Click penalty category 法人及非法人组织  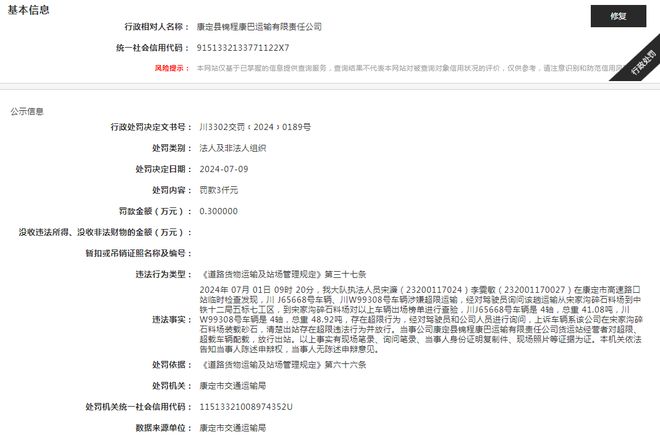(x=233, y=148)
